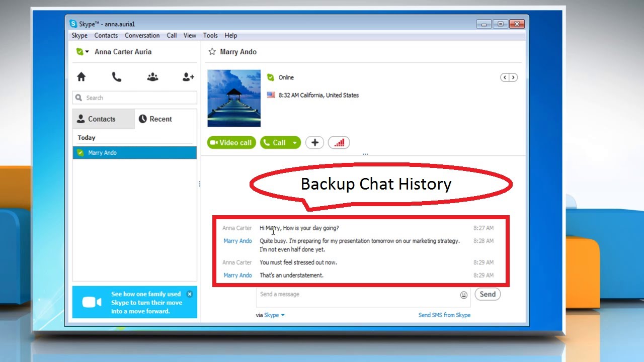This screenshot has width=644, height=362.
Task: Open Marry Ando's profile picture
Action: (234, 99)
